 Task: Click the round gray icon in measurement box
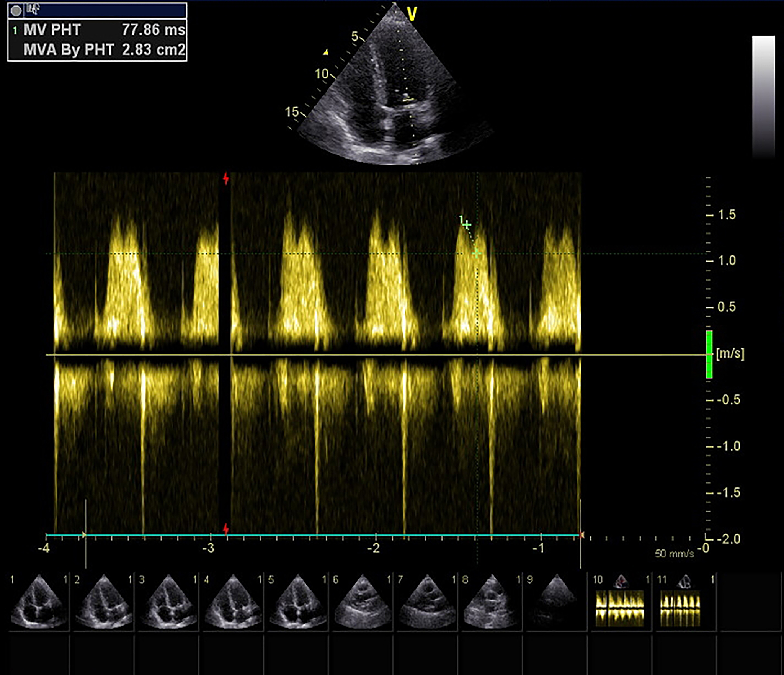[16, 11]
